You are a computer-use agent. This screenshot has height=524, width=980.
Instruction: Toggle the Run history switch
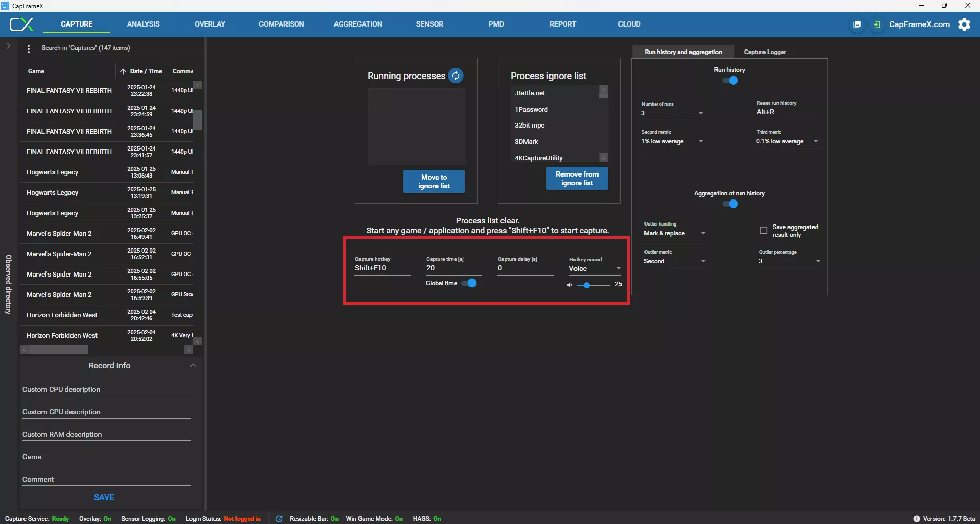(730, 80)
